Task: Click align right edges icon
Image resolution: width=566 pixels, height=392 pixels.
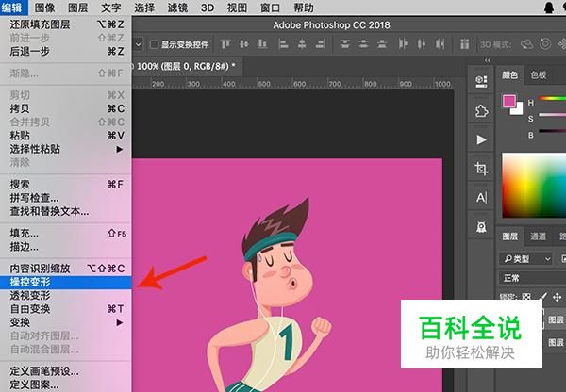Action: click(320, 44)
